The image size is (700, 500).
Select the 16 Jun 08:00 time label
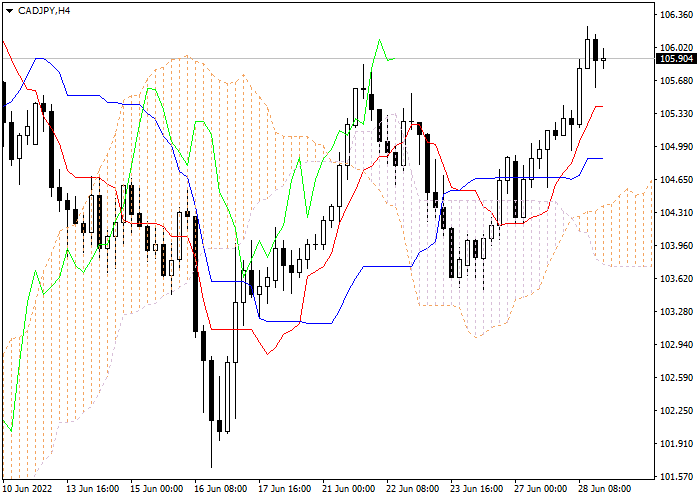221,489
